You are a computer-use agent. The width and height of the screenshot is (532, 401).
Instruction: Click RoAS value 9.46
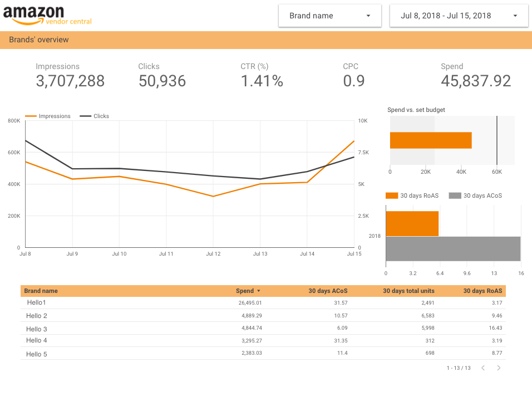click(497, 316)
